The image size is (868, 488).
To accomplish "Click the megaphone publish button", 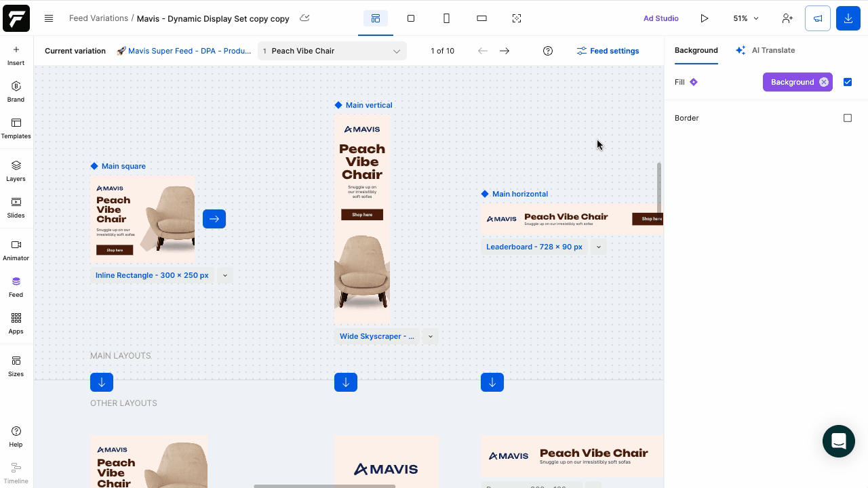I will tap(818, 18).
